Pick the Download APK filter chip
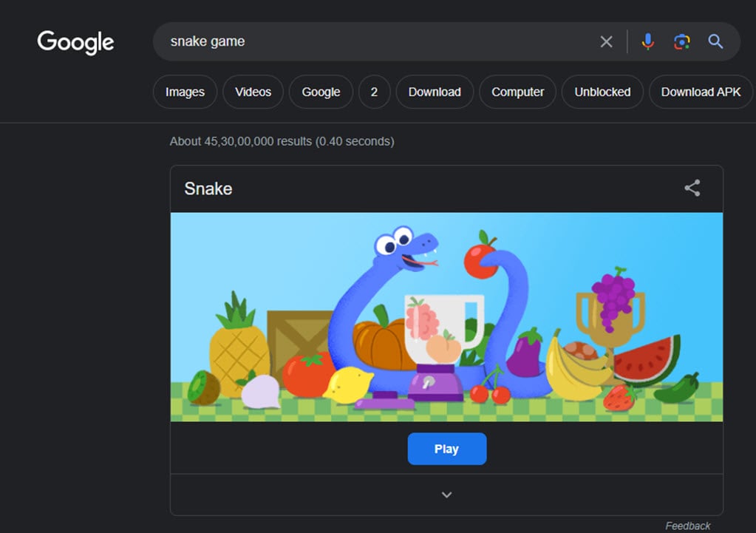The width and height of the screenshot is (756, 533). (x=701, y=92)
